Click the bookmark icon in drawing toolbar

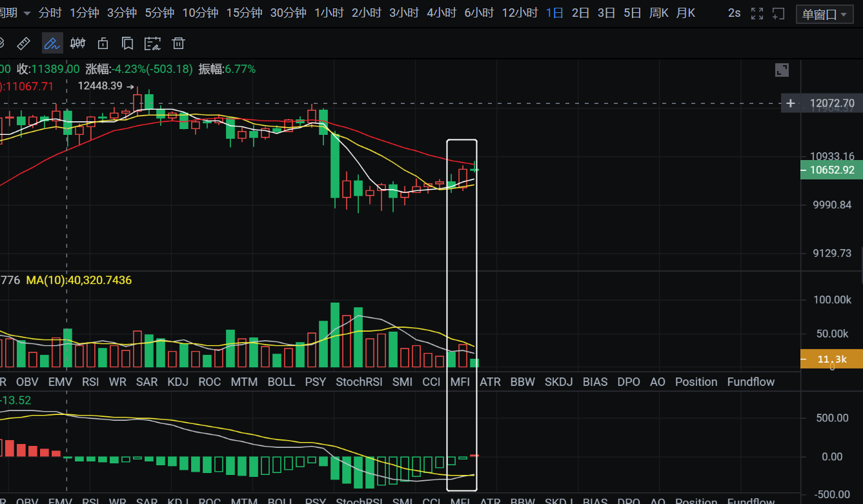tap(127, 43)
